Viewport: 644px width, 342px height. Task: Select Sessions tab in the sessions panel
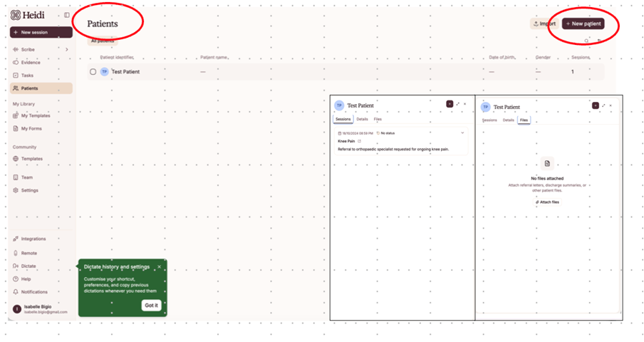pyautogui.click(x=343, y=119)
